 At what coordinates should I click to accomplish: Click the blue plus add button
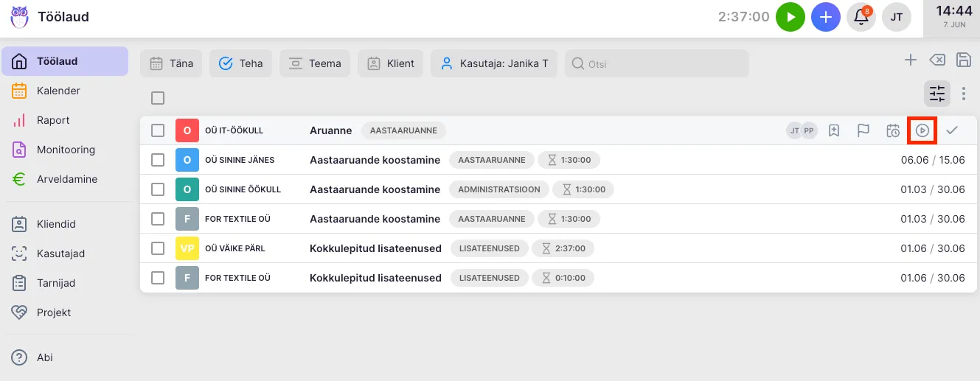[826, 17]
